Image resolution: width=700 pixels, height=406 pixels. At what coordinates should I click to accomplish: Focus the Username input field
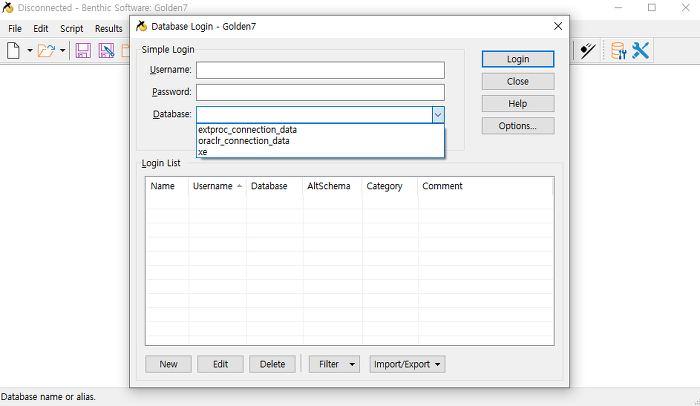click(321, 70)
